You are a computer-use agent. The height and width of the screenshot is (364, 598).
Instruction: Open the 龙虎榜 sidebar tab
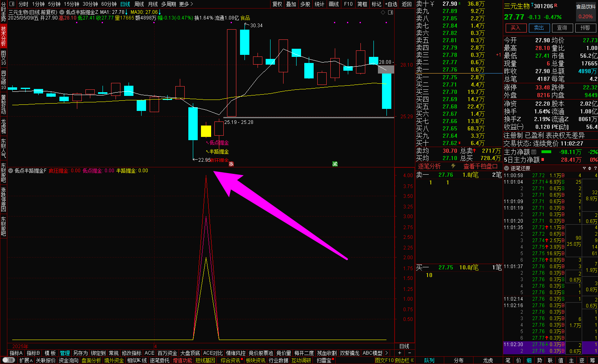point(3,126)
